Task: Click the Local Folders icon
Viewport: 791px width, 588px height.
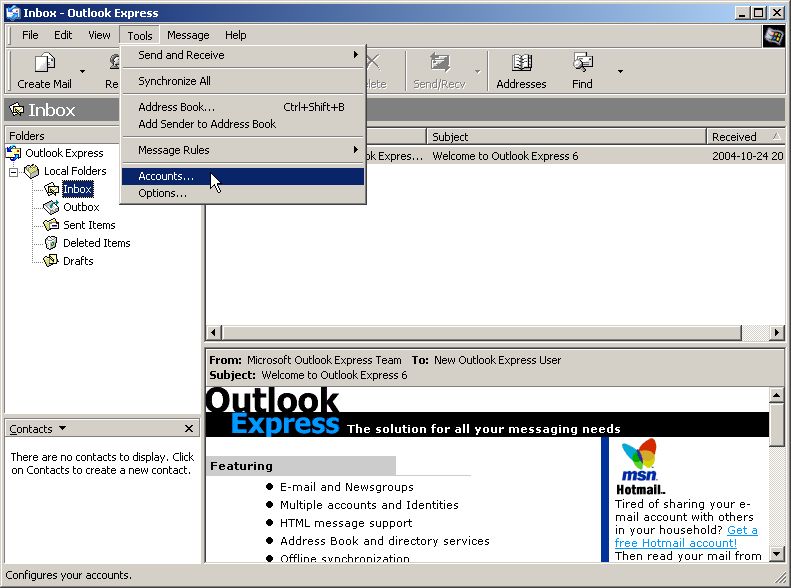Action: [32, 171]
